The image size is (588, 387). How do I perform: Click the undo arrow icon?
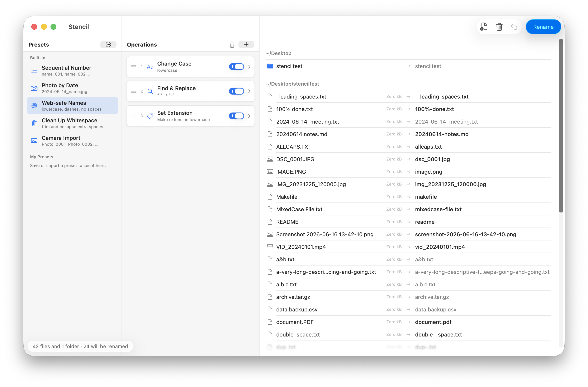[514, 27]
